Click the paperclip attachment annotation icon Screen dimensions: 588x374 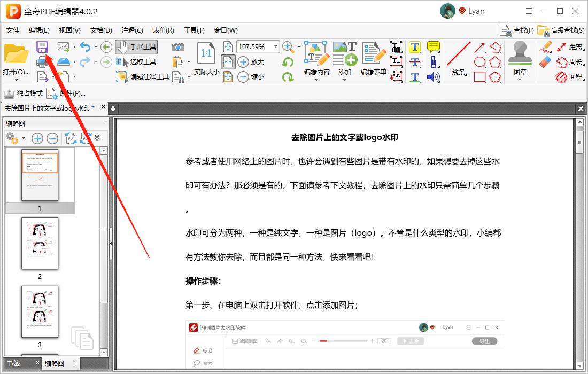434,63
